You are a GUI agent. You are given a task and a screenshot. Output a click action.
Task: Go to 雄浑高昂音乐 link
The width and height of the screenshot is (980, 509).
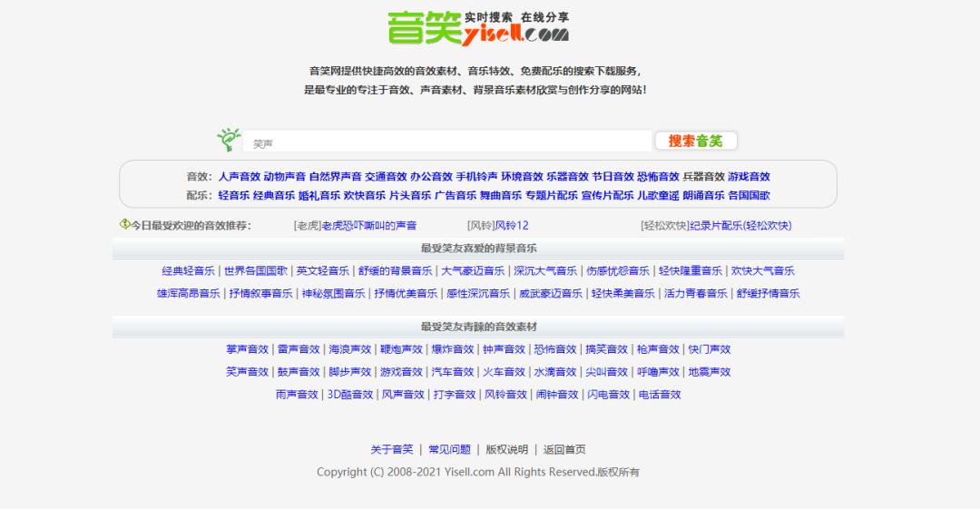click(x=188, y=293)
